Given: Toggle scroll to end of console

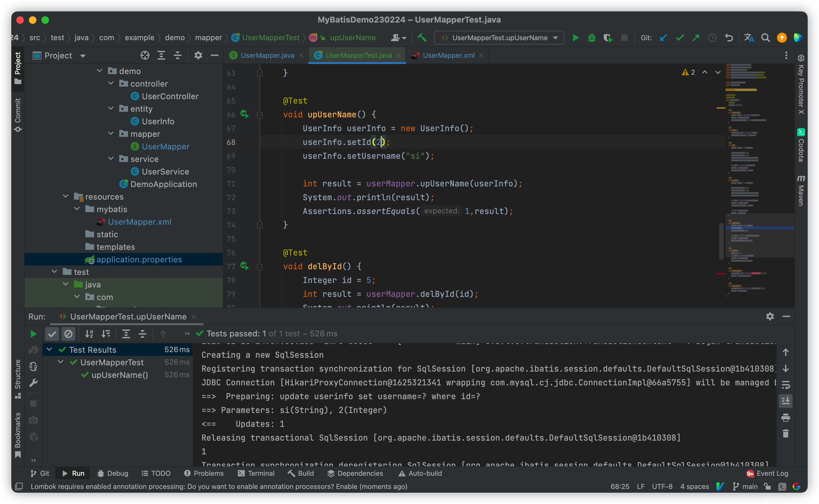Looking at the screenshot, I should (785, 401).
